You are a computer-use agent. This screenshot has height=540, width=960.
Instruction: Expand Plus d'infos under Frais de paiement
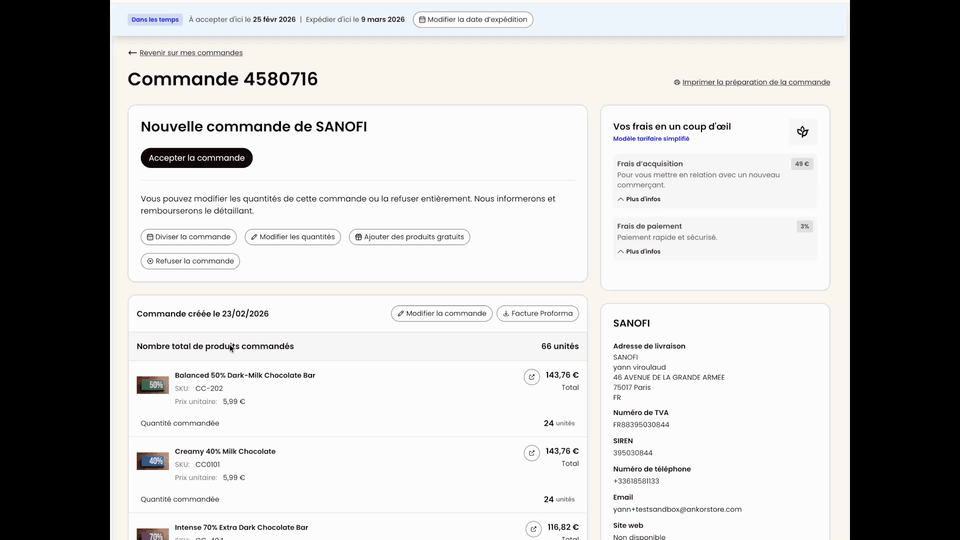[x=639, y=252]
